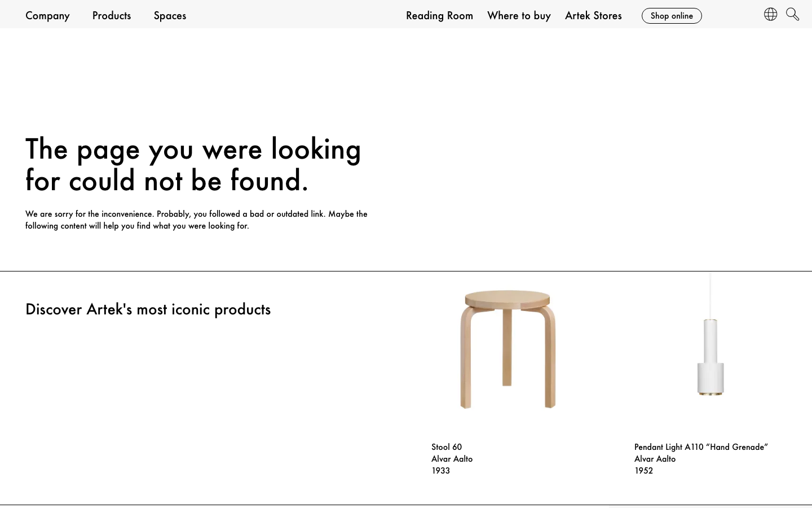The image size is (812, 508).
Task: Visit the Artek Stores page
Action: pos(593,15)
